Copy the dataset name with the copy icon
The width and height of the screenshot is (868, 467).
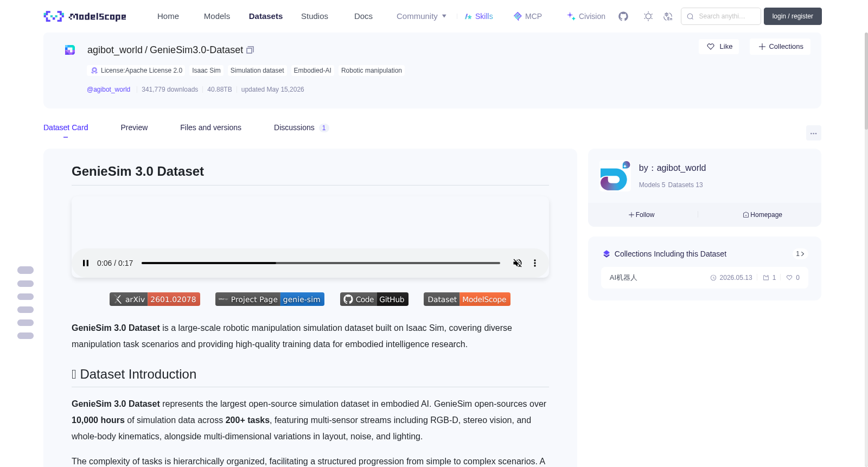[250, 50]
